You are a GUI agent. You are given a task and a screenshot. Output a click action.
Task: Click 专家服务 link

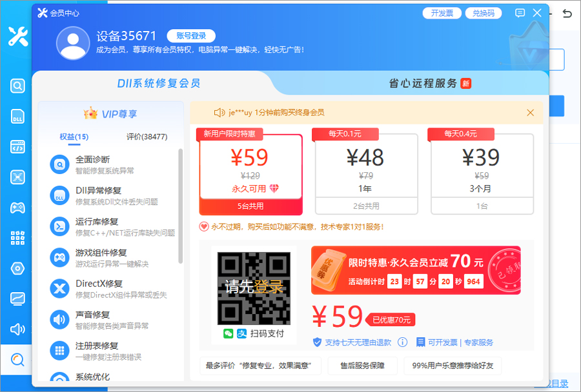point(478,342)
